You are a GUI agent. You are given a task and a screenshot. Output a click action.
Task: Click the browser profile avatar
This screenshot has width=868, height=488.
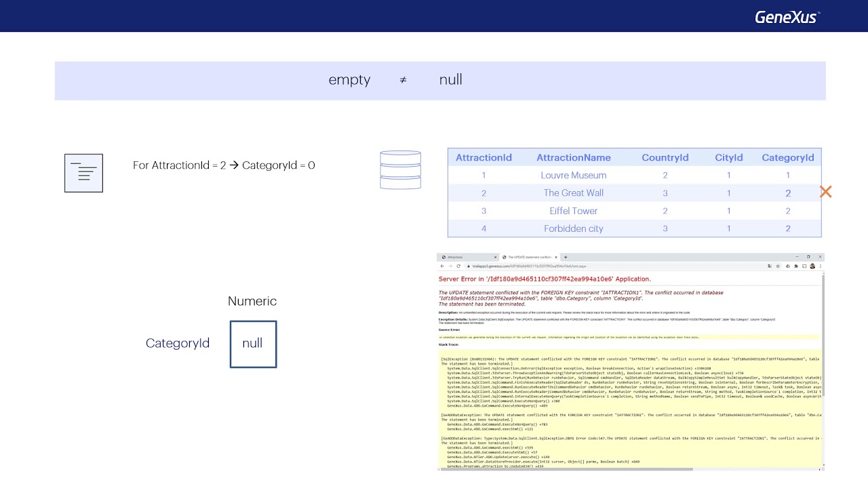click(x=812, y=266)
